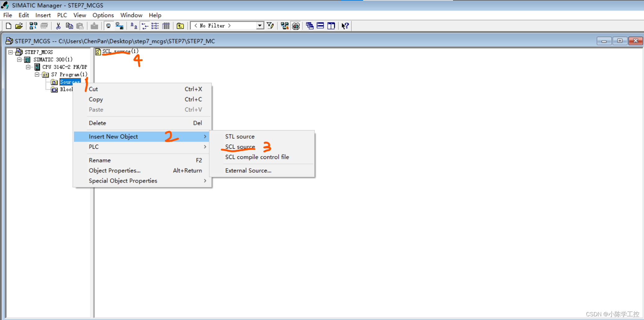Select CPU 314C-2 PN/DP in tree

click(x=65, y=67)
